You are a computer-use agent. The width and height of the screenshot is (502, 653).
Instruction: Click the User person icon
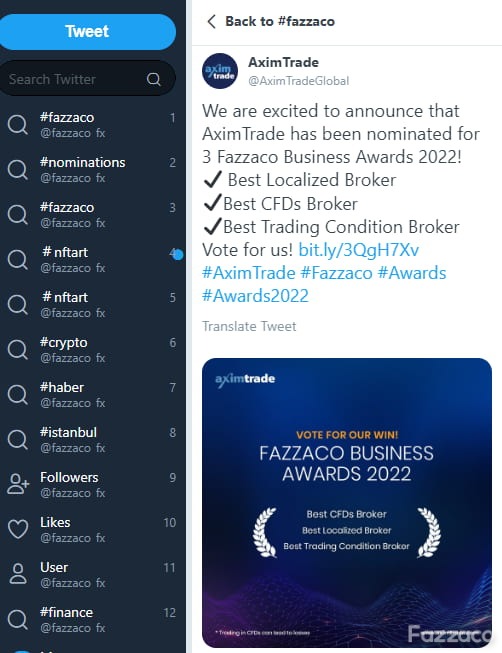pyautogui.click(x=18, y=574)
